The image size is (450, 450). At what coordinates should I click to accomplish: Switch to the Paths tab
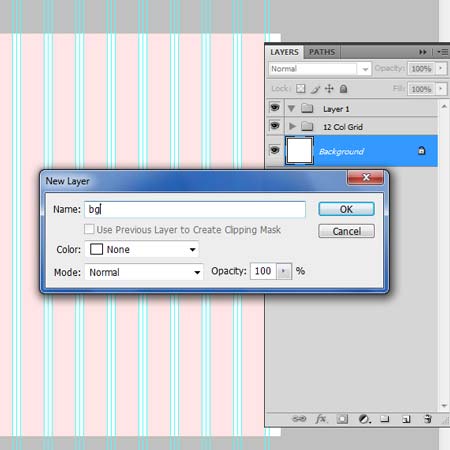tap(322, 52)
